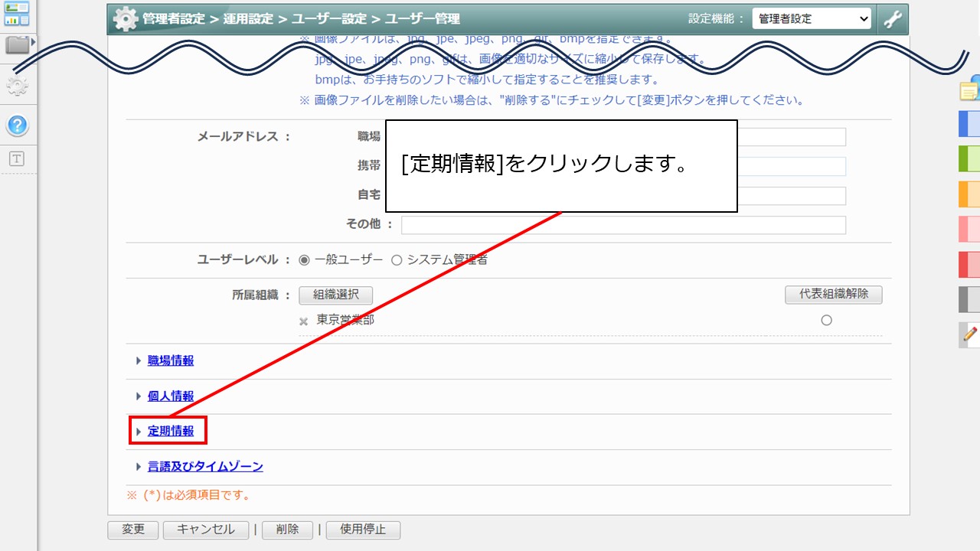Click the wrench icon in the header bar

click(x=893, y=18)
